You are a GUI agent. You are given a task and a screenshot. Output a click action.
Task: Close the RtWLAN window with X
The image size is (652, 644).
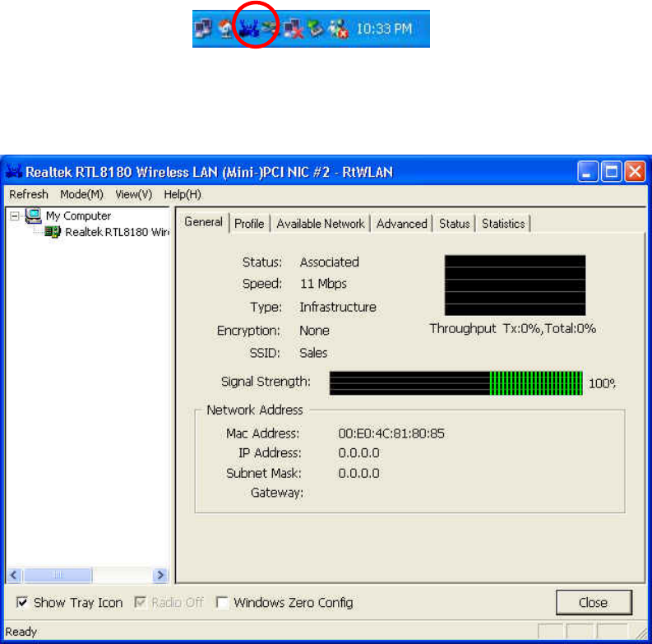(x=635, y=171)
